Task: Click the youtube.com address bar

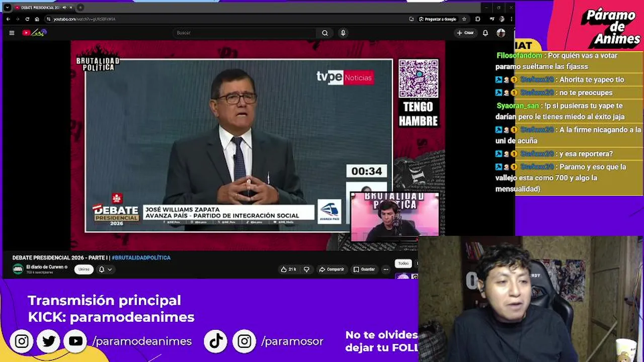Action: click(x=226, y=19)
